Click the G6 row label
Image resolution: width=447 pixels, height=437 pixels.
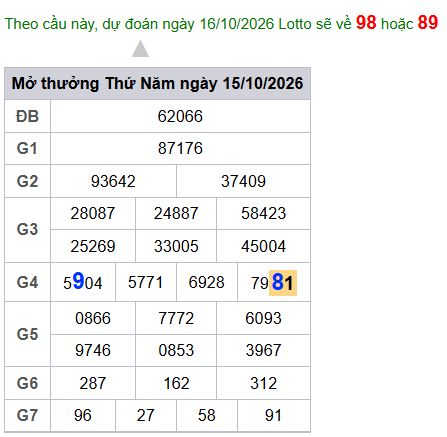(27, 383)
